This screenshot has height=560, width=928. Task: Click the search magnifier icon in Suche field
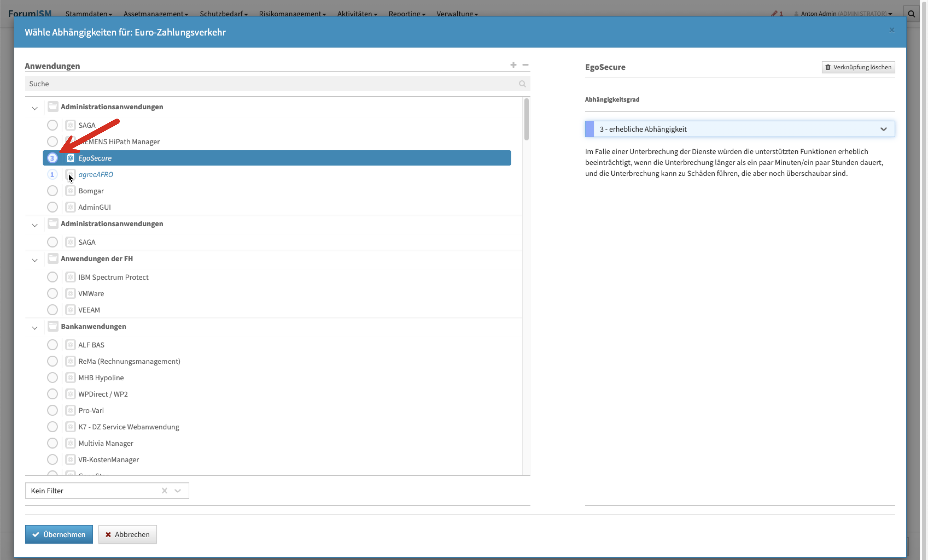click(522, 84)
